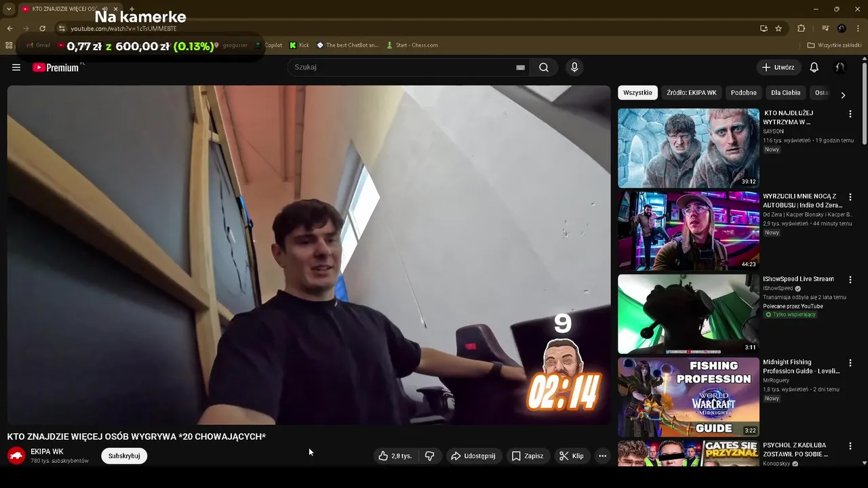Open the tab search dropdown arrow
Image resolution: width=868 pixels, height=488 pixels.
point(9,9)
